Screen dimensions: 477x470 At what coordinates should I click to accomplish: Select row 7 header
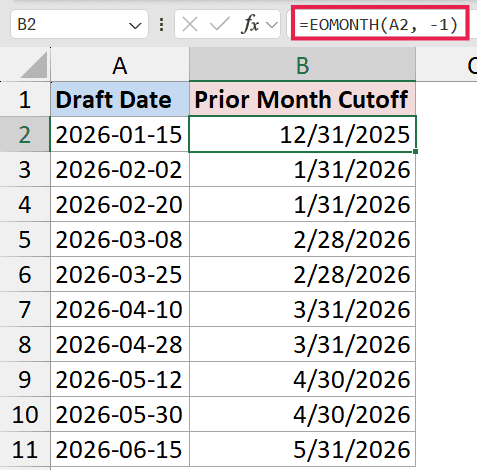tap(25, 309)
